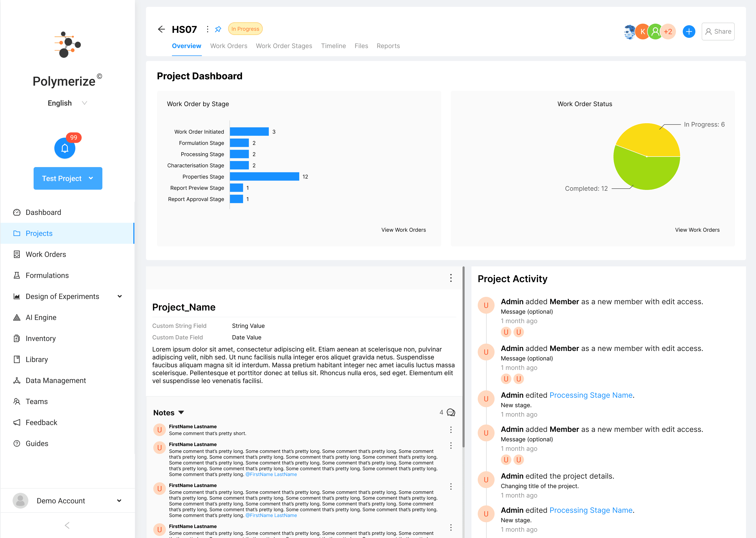Switch to the Work Order Stages tab
Viewport: 756px width, 538px height.
pyautogui.click(x=284, y=46)
